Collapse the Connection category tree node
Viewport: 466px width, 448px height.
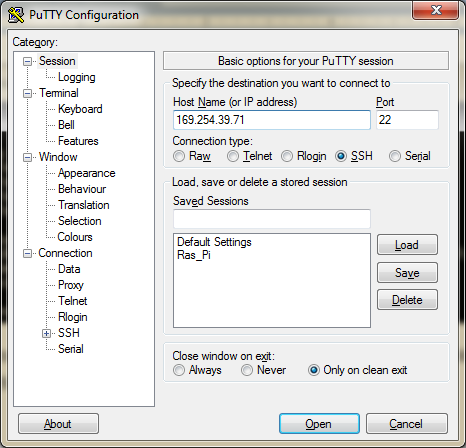pos(27,253)
